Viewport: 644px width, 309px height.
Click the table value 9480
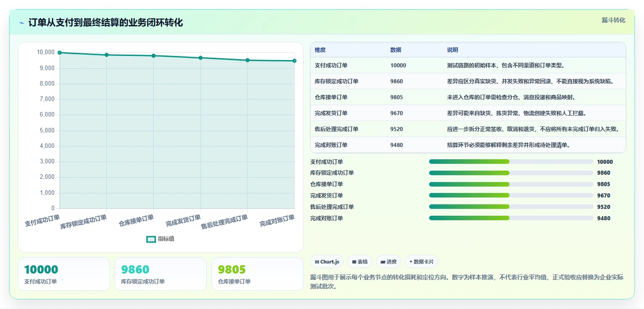click(396, 145)
